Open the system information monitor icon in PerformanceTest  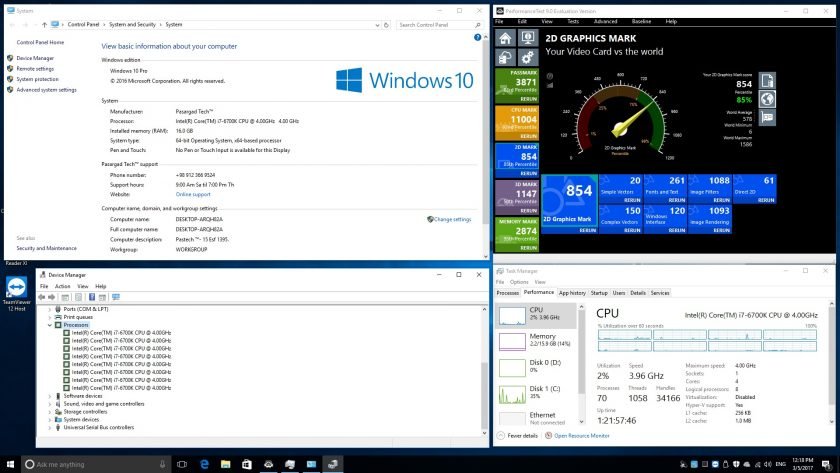pos(528,39)
